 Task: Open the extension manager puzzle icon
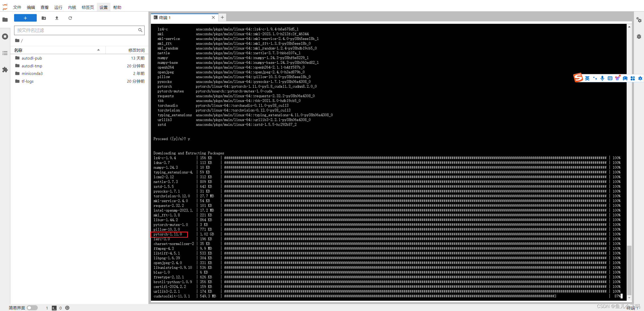coord(5,70)
